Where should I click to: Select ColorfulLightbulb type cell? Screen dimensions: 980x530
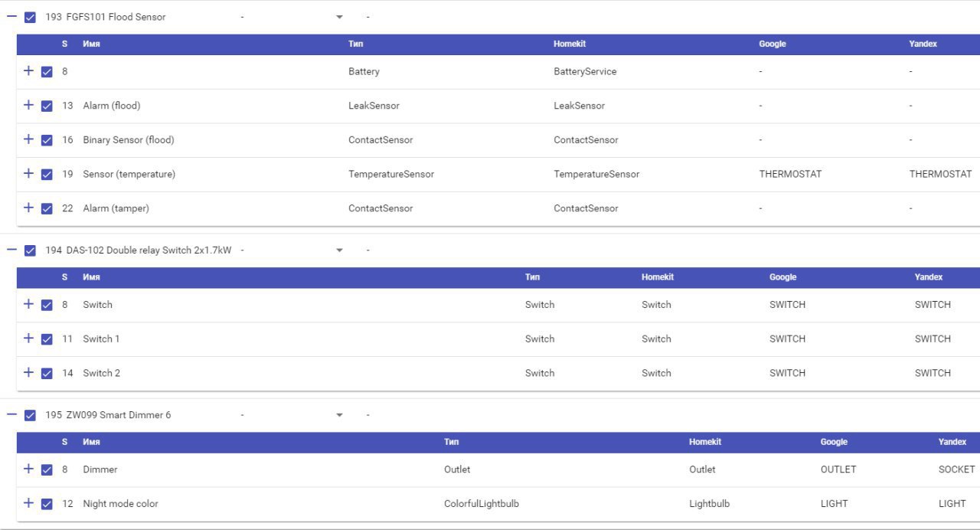point(482,504)
